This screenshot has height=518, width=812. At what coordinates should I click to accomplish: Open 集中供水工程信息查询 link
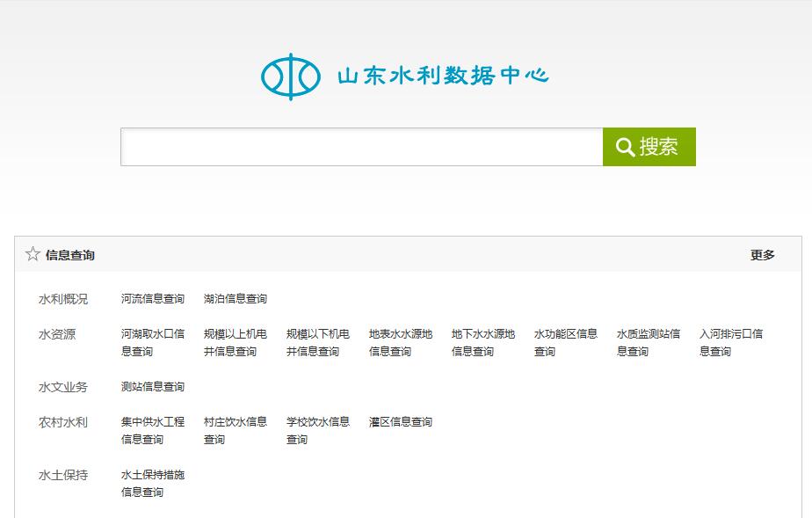153,430
